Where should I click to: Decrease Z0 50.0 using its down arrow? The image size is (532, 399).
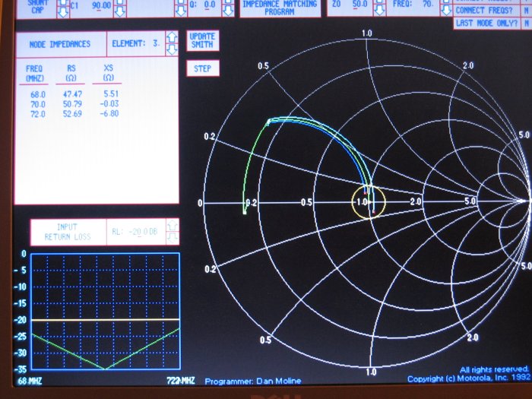pyautogui.click(x=379, y=10)
